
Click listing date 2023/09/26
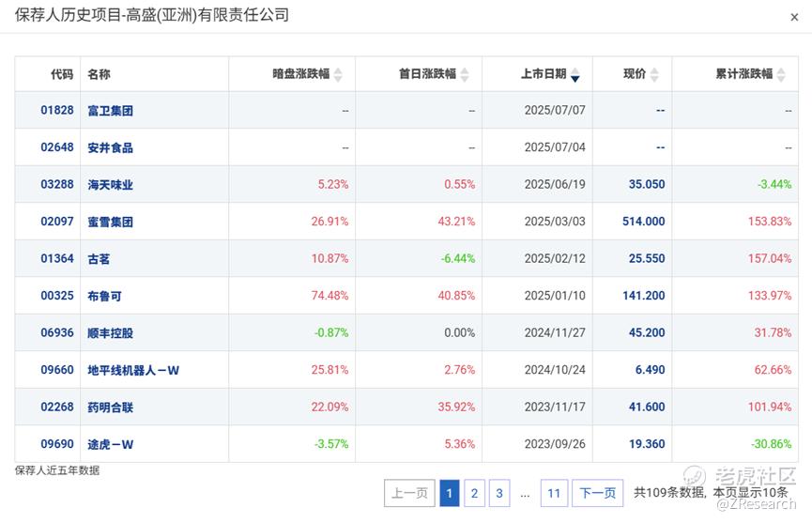[555, 444]
